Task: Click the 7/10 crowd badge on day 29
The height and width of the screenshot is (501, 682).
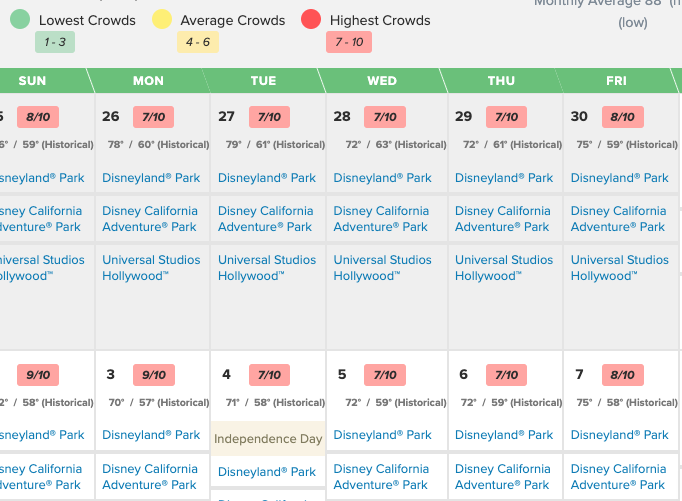Action: tap(506, 117)
